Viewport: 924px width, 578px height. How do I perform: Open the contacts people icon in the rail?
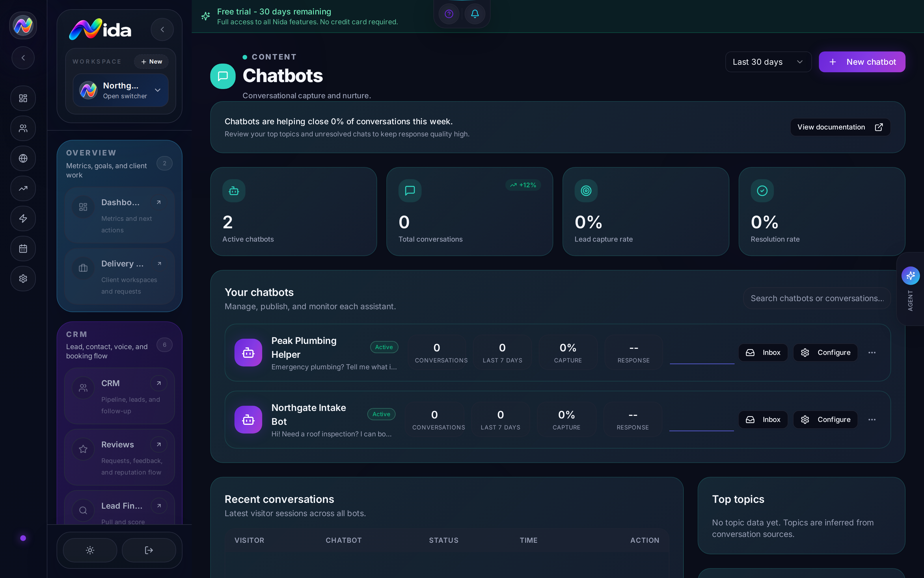tap(23, 128)
